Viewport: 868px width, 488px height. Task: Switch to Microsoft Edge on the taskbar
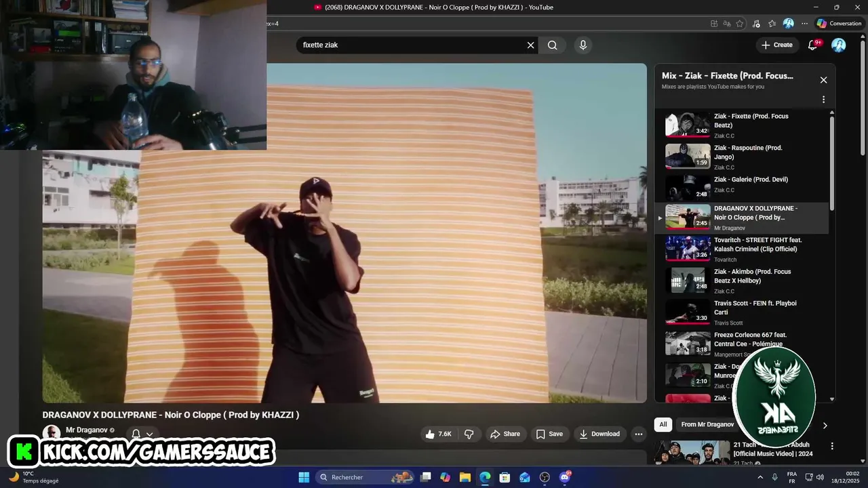click(x=485, y=477)
